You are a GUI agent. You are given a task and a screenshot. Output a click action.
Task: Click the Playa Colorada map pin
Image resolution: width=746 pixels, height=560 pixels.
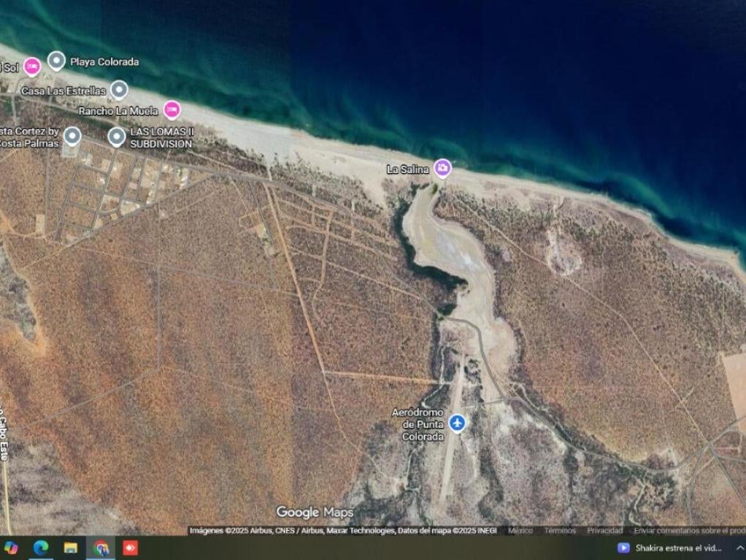(x=56, y=61)
